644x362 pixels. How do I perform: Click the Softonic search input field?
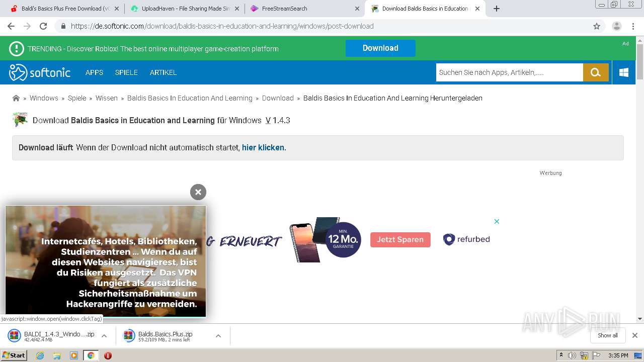click(x=510, y=72)
